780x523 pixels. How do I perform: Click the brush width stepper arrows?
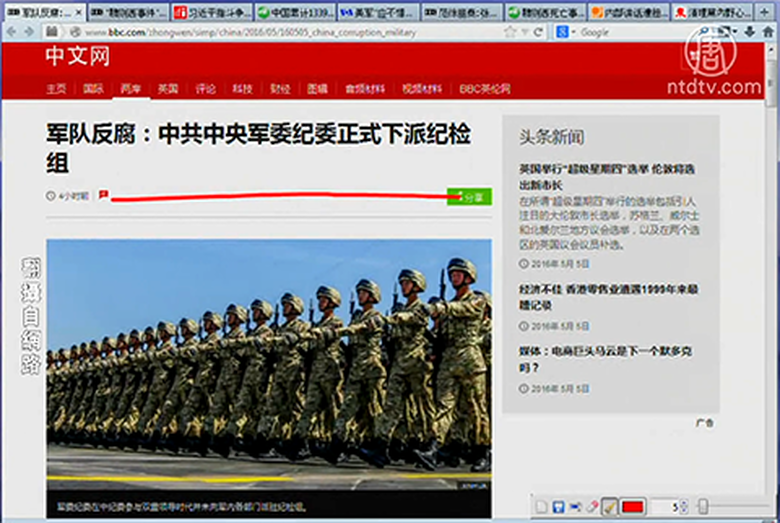(x=689, y=508)
